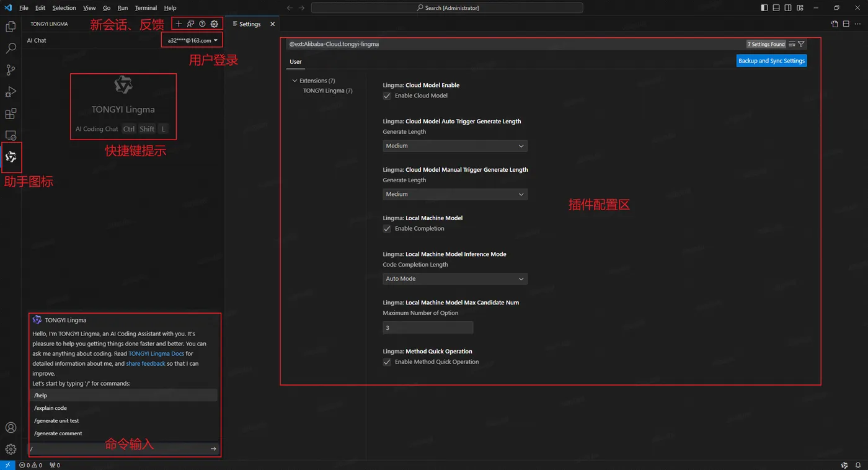
Task: Select TONGYI Lingma (7) in settings tree
Action: click(x=328, y=91)
